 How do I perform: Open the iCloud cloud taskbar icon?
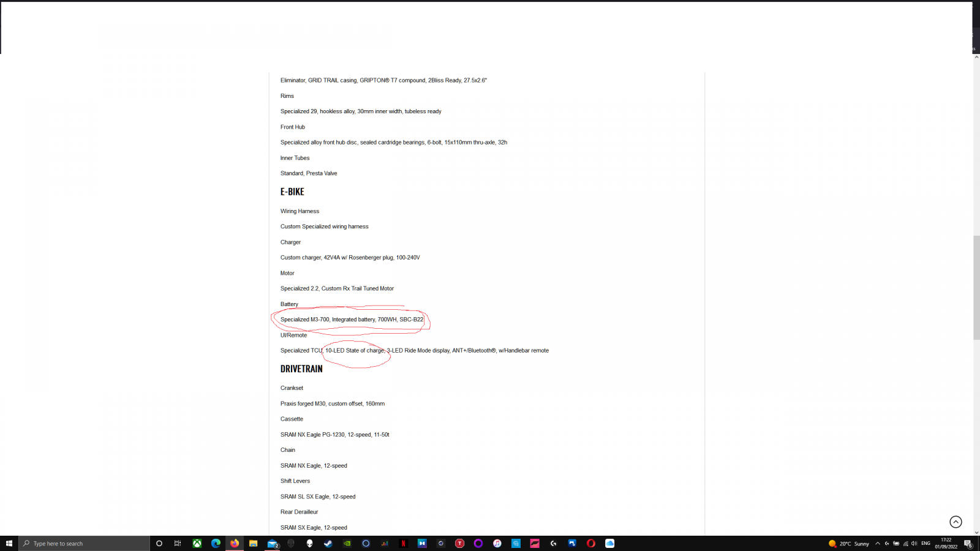tap(610, 543)
